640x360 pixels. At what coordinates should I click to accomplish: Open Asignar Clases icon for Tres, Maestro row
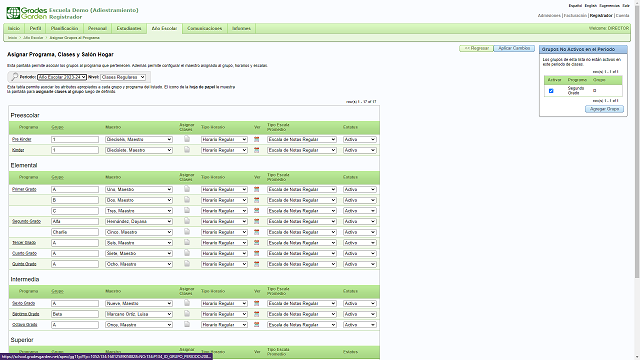(187, 210)
